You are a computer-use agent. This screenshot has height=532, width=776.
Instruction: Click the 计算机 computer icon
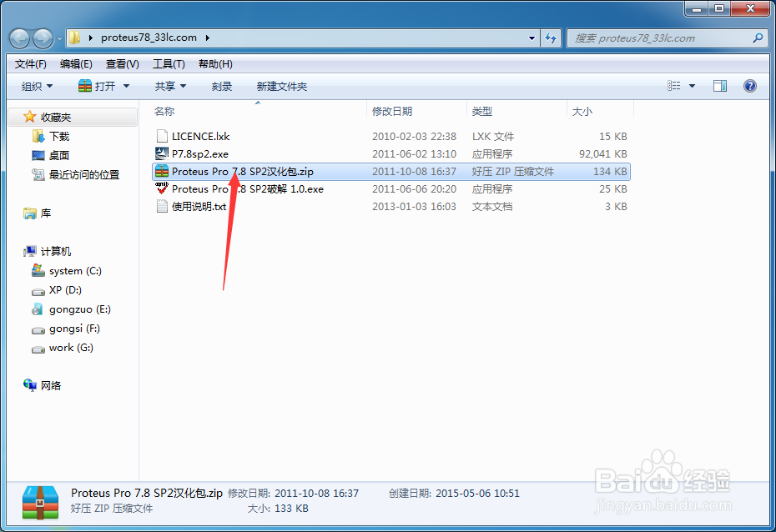(x=30, y=251)
